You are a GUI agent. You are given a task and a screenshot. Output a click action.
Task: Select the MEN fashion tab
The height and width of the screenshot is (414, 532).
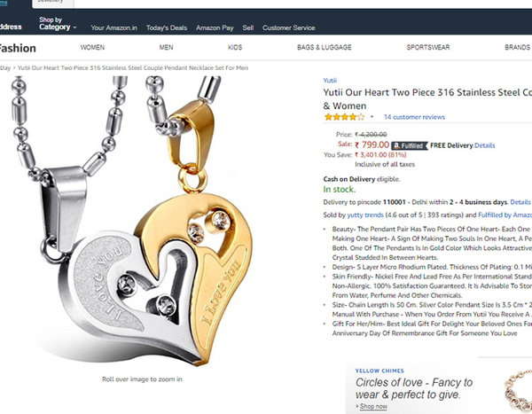click(167, 47)
